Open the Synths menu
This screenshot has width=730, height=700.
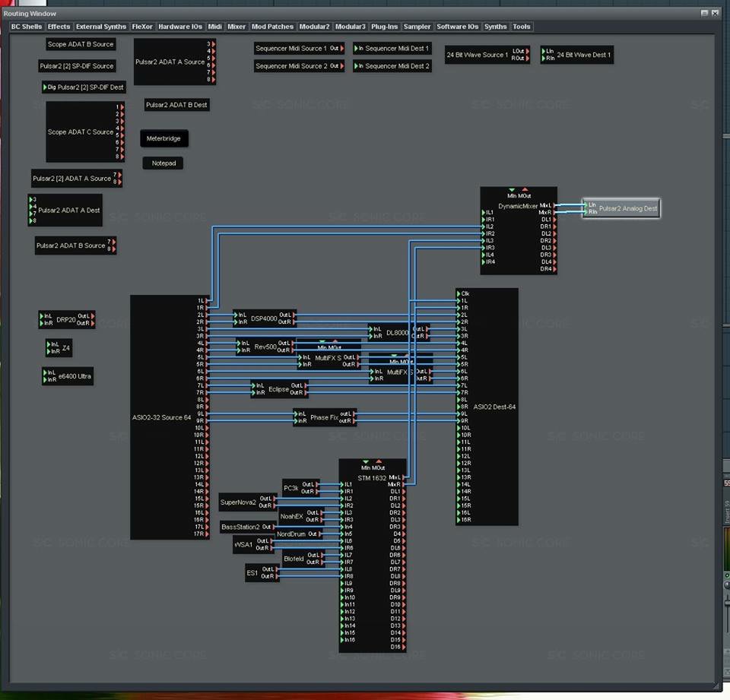[x=495, y=27]
